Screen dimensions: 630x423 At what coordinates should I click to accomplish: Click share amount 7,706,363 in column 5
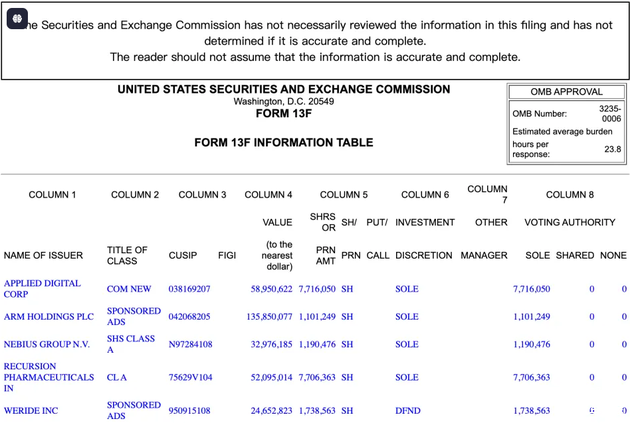pos(317,377)
